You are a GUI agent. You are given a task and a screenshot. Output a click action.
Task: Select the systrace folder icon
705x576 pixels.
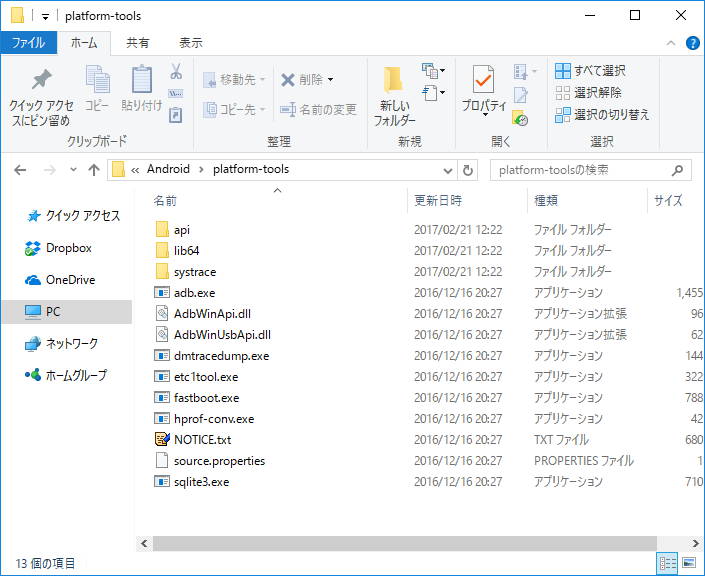point(162,272)
